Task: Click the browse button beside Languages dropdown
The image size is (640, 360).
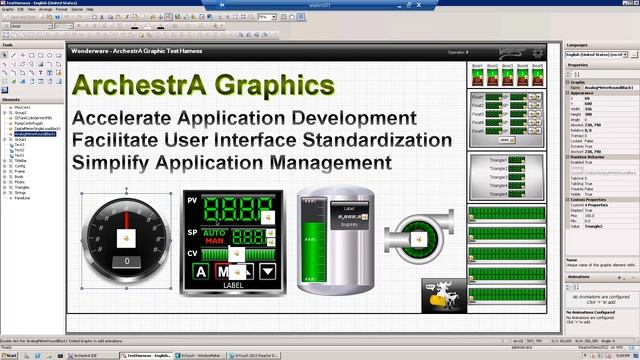Action: click(633, 54)
